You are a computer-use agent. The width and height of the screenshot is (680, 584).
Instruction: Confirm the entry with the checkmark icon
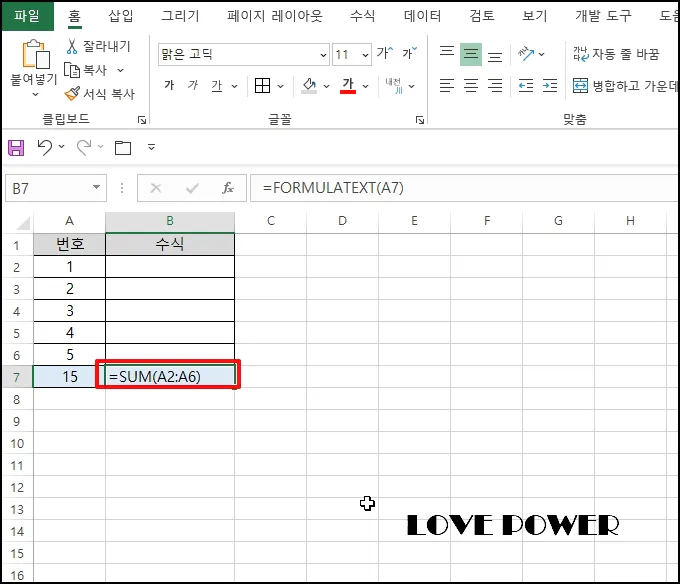click(x=192, y=188)
